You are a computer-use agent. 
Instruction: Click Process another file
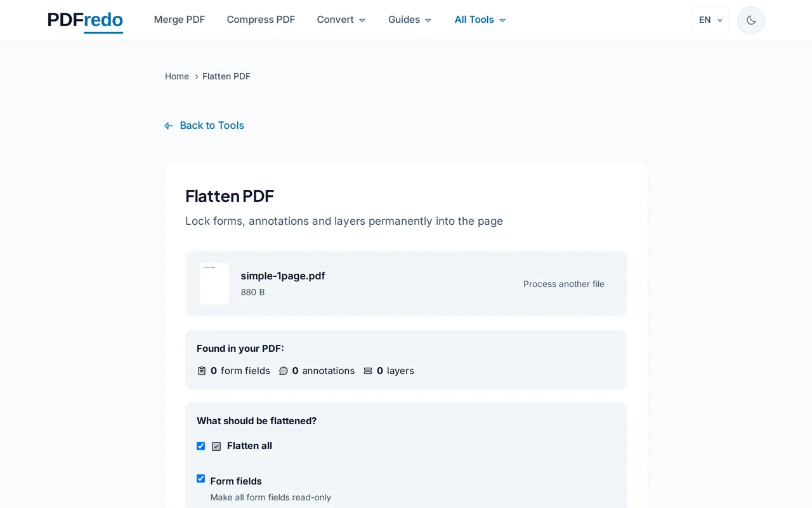pyautogui.click(x=563, y=284)
